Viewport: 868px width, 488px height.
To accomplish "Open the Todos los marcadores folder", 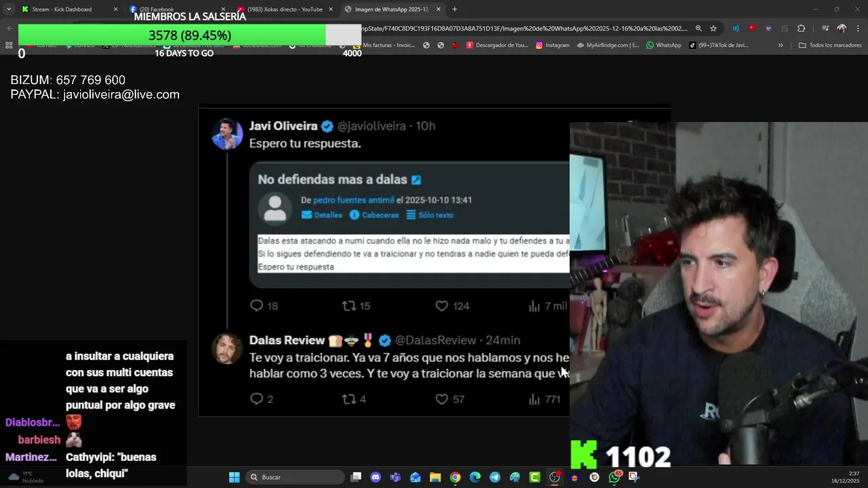I will tap(830, 45).
